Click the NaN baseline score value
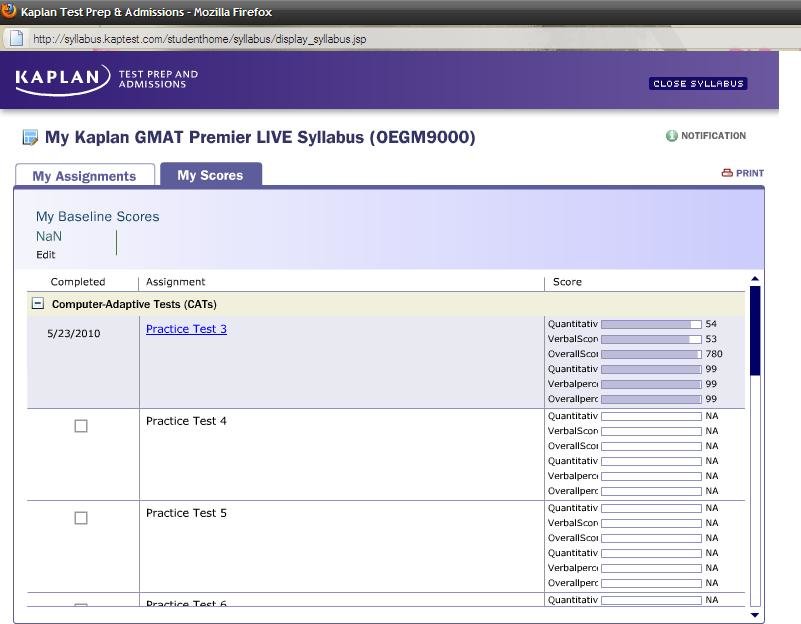This screenshot has height=624, width=801. click(49, 236)
